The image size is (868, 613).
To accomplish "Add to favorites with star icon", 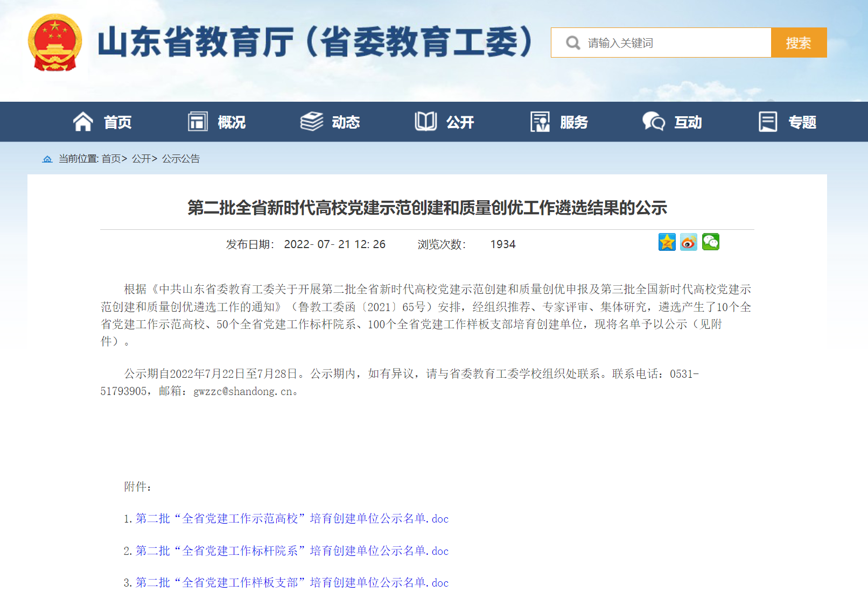I will 667,243.
